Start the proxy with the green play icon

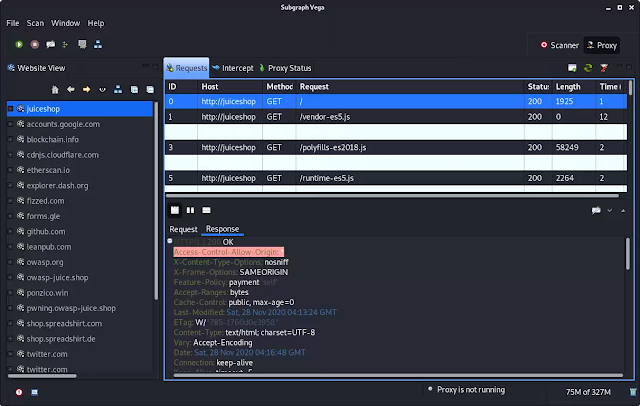point(19,44)
